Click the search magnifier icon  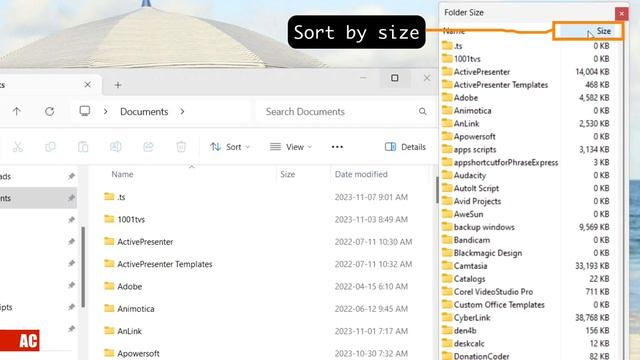[x=422, y=111]
